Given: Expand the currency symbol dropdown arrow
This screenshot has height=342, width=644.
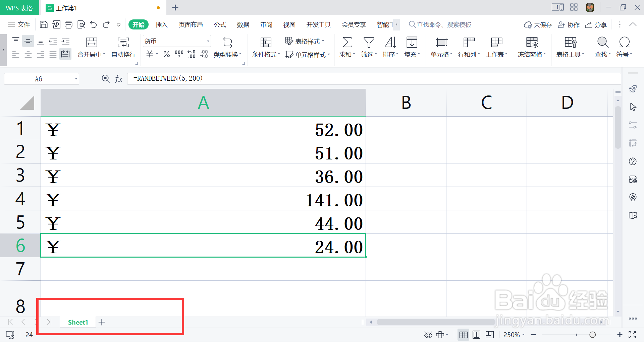Looking at the screenshot, I should tap(157, 54).
